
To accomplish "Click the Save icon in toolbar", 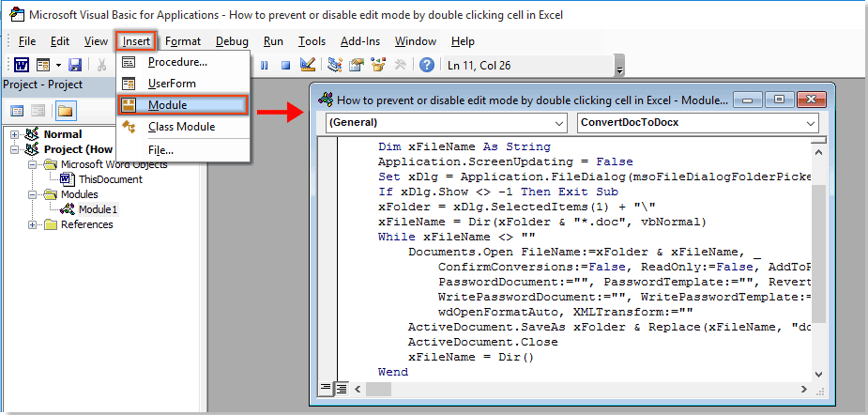I will (x=75, y=65).
